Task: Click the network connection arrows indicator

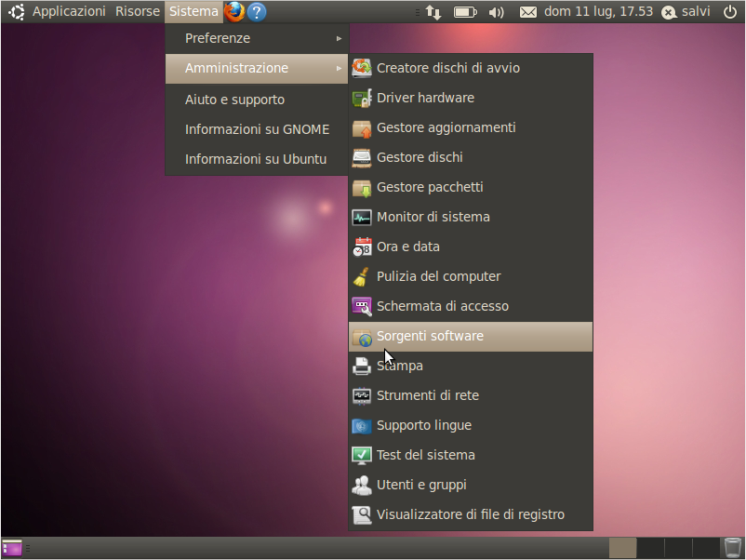Action: (433, 12)
